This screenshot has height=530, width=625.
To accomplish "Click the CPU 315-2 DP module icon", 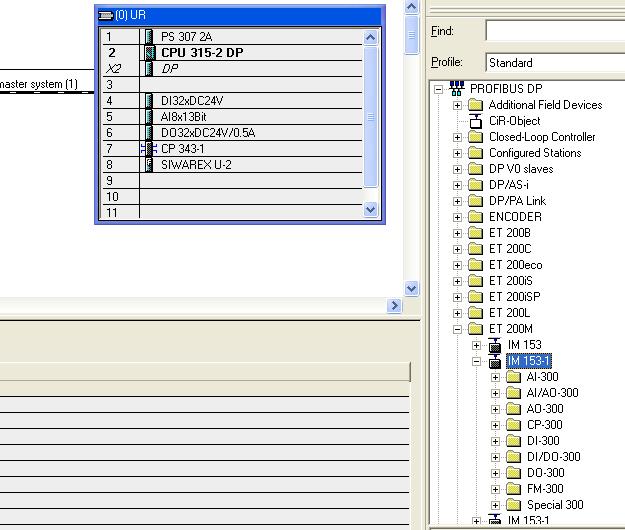I will point(149,53).
